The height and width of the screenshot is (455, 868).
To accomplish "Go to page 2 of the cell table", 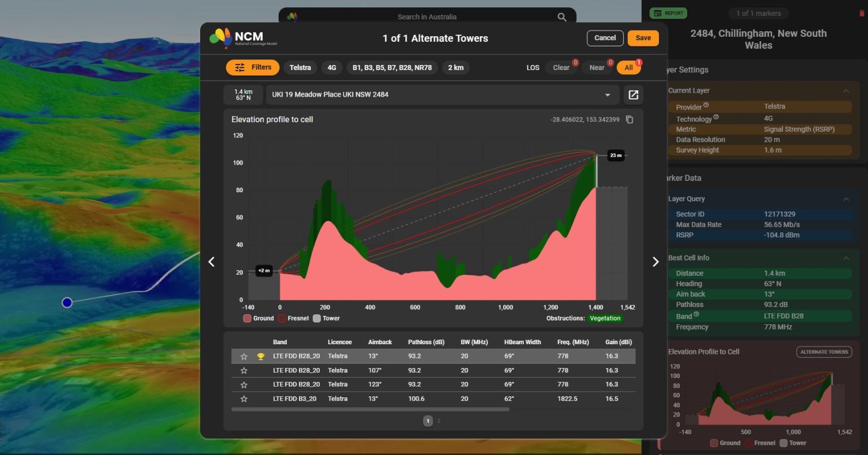I will (439, 421).
